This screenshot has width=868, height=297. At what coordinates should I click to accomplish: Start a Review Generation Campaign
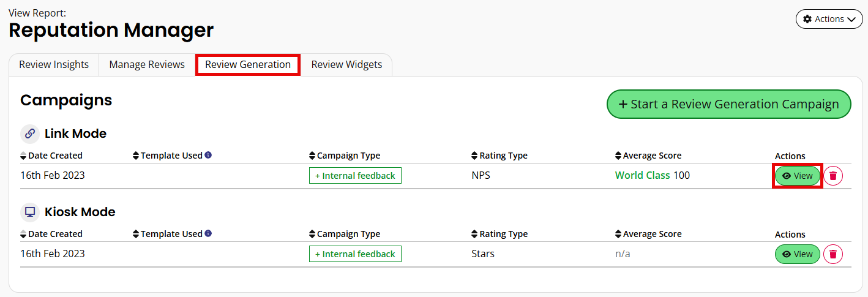[728, 104]
